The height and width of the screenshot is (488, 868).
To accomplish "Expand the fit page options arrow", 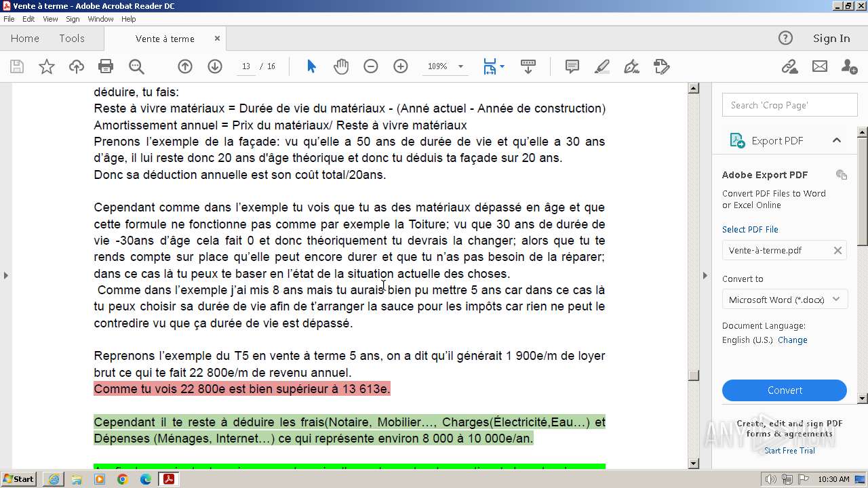I will [x=502, y=66].
